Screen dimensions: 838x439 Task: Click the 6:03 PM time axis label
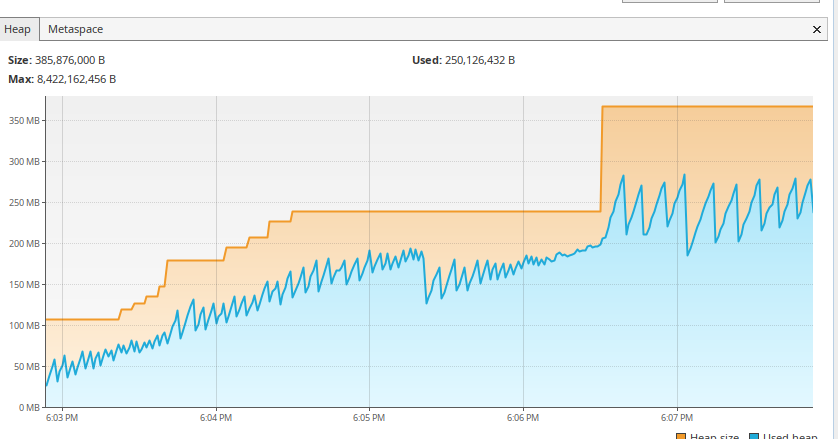pyautogui.click(x=62, y=418)
